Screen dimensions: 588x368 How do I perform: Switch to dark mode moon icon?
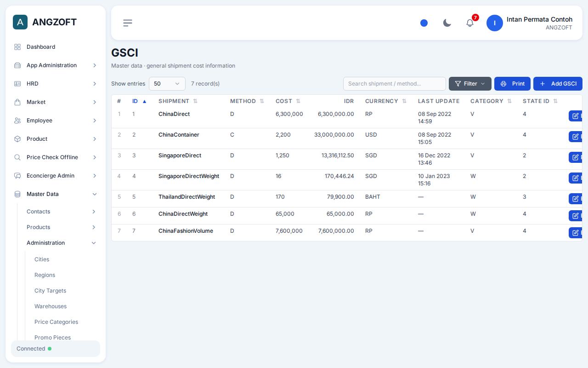(x=447, y=23)
